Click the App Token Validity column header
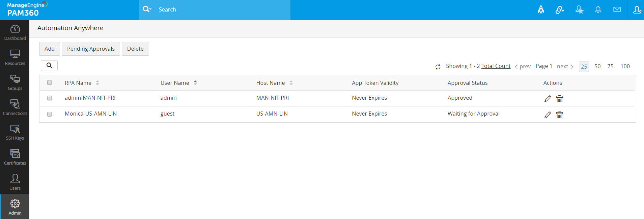644x219 pixels. 375,83
